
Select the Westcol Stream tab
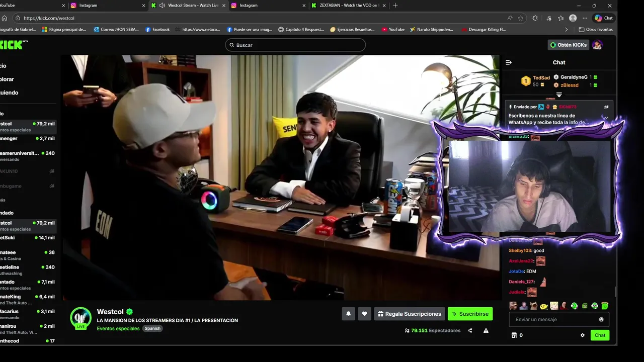click(189, 6)
